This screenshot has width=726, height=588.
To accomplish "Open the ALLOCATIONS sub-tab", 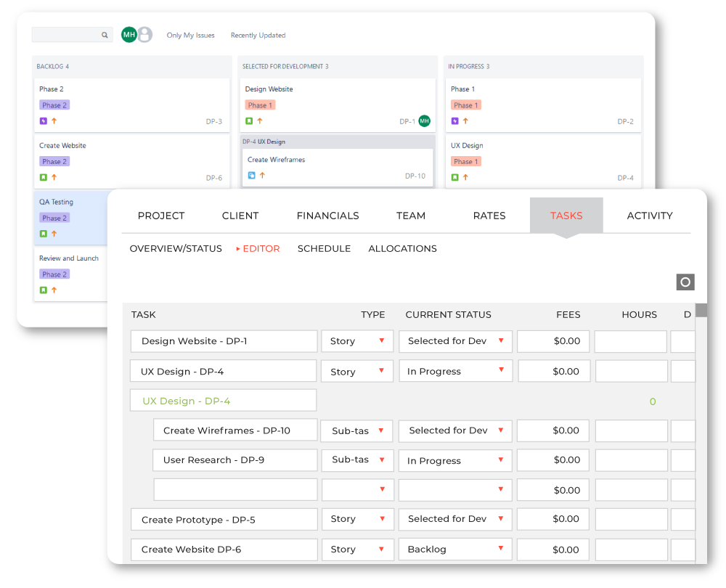I will [402, 248].
